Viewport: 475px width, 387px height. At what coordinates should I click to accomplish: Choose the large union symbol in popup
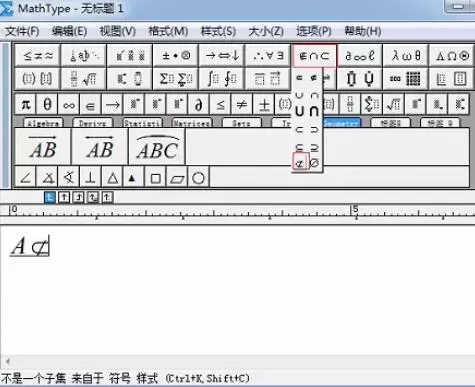click(300, 111)
